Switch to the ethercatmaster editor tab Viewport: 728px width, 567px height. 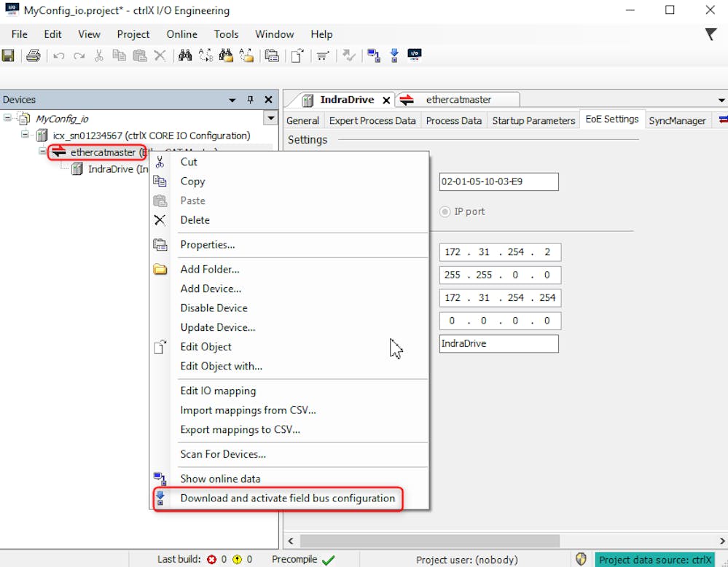point(458,100)
